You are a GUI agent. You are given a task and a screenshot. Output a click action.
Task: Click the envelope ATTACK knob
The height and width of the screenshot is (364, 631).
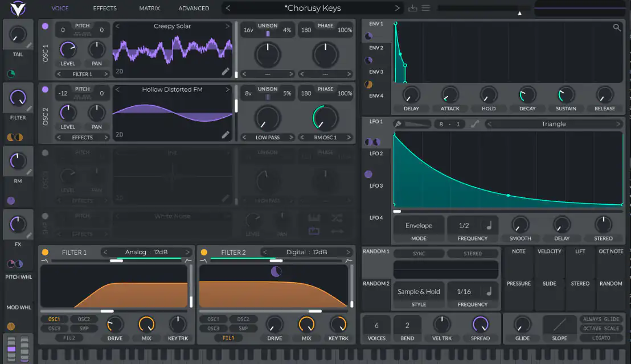(x=450, y=95)
